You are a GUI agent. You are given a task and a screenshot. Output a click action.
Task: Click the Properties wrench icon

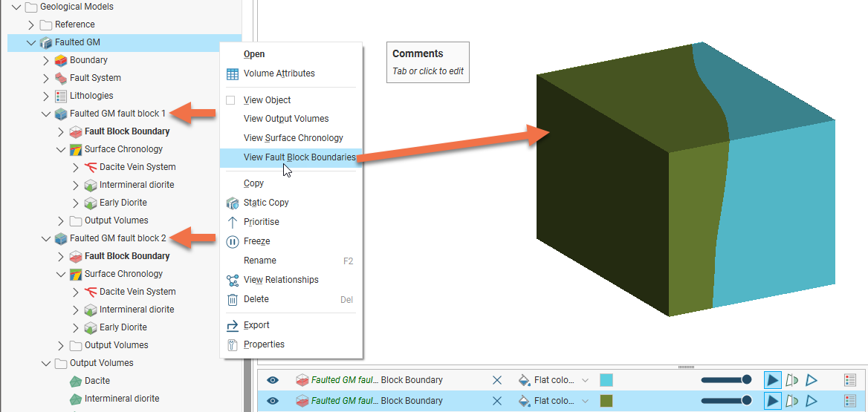(232, 344)
